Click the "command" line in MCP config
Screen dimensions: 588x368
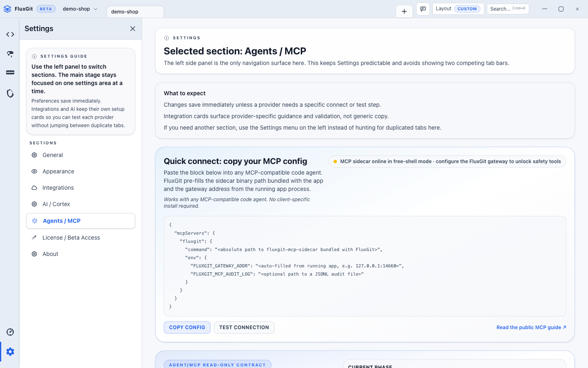[x=284, y=249]
